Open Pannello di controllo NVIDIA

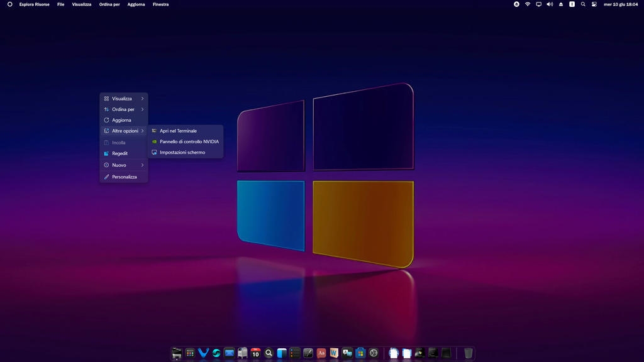click(x=186, y=141)
